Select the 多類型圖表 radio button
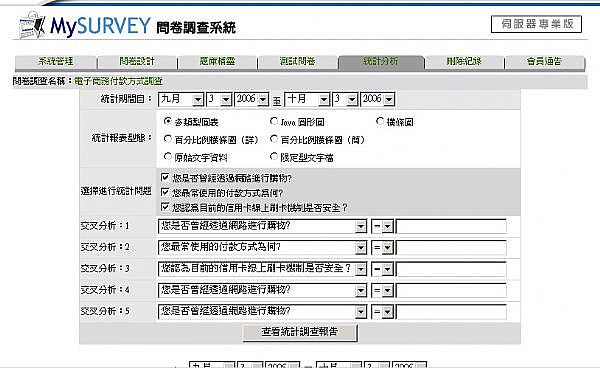 coord(167,121)
